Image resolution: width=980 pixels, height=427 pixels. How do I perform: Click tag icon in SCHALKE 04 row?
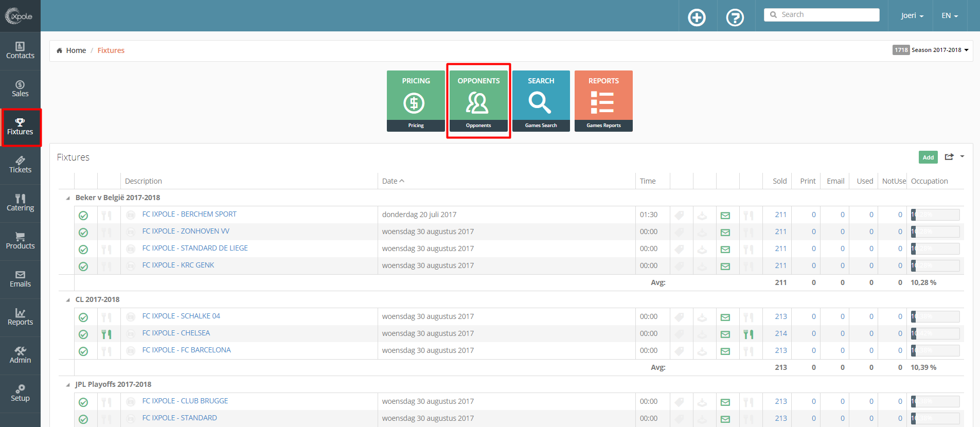click(680, 317)
